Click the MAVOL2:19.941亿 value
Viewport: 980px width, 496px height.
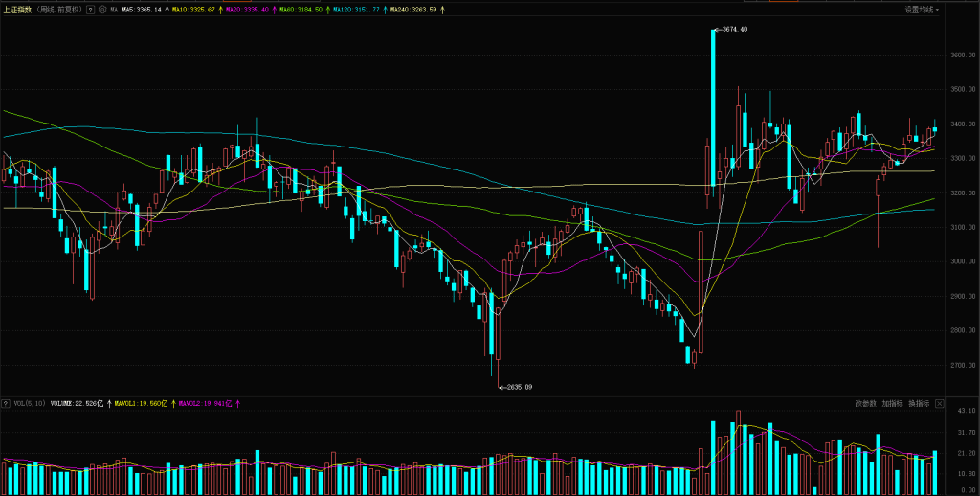click(x=205, y=404)
